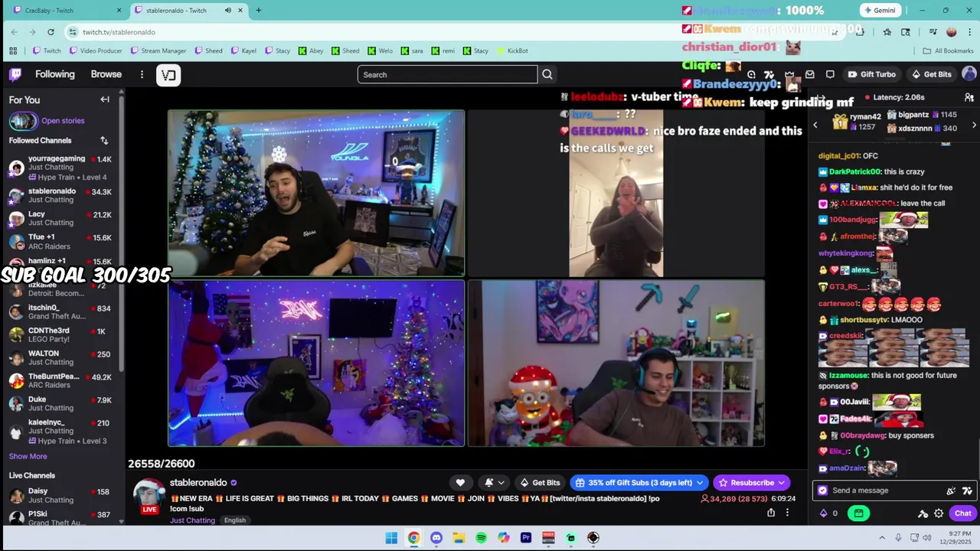
Task: Click Get Bits in the top bar
Action: pos(931,74)
